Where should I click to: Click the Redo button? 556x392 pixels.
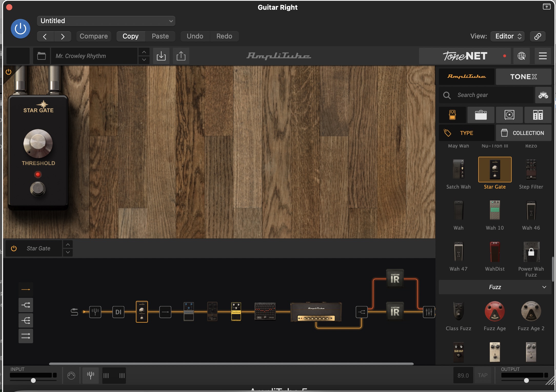point(224,36)
